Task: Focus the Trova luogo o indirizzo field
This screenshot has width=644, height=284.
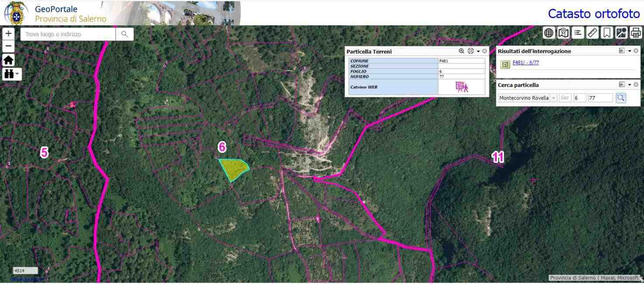Action: [68, 34]
